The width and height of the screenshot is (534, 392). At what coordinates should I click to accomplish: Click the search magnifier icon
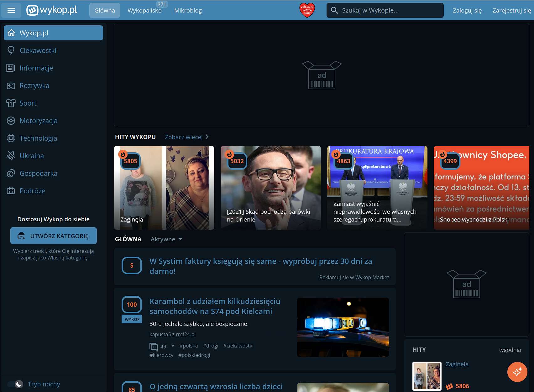click(334, 10)
